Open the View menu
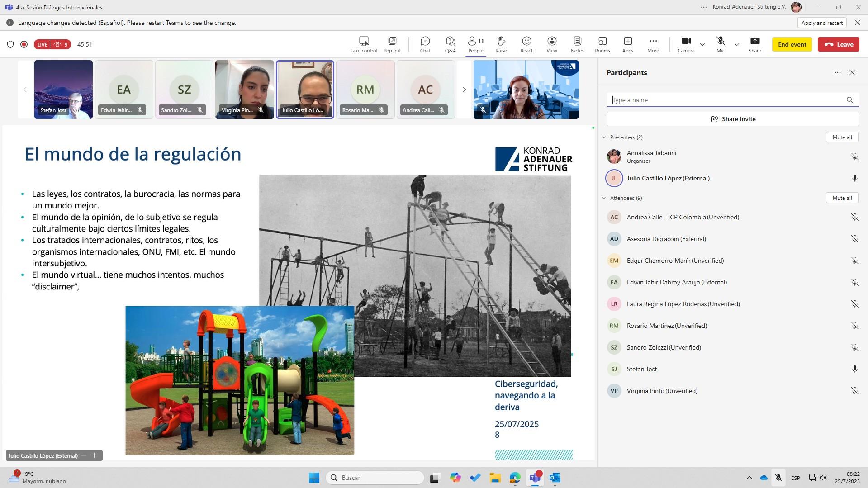 (x=551, y=44)
